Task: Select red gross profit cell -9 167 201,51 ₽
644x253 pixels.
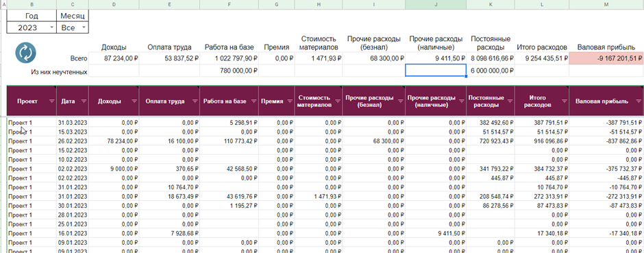Action: point(606,58)
